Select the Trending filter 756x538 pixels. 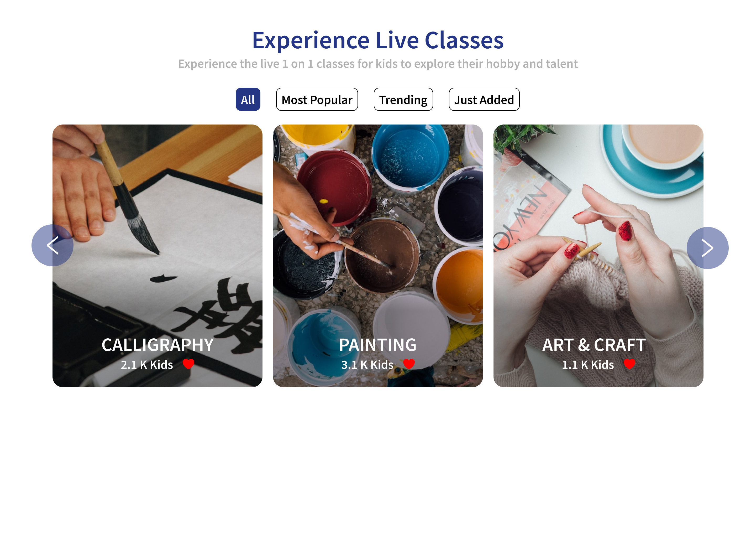(403, 99)
